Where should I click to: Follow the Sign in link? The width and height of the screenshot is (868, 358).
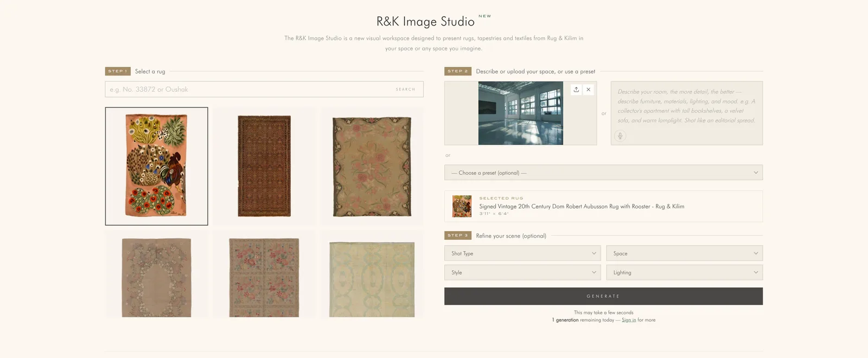(629, 320)
